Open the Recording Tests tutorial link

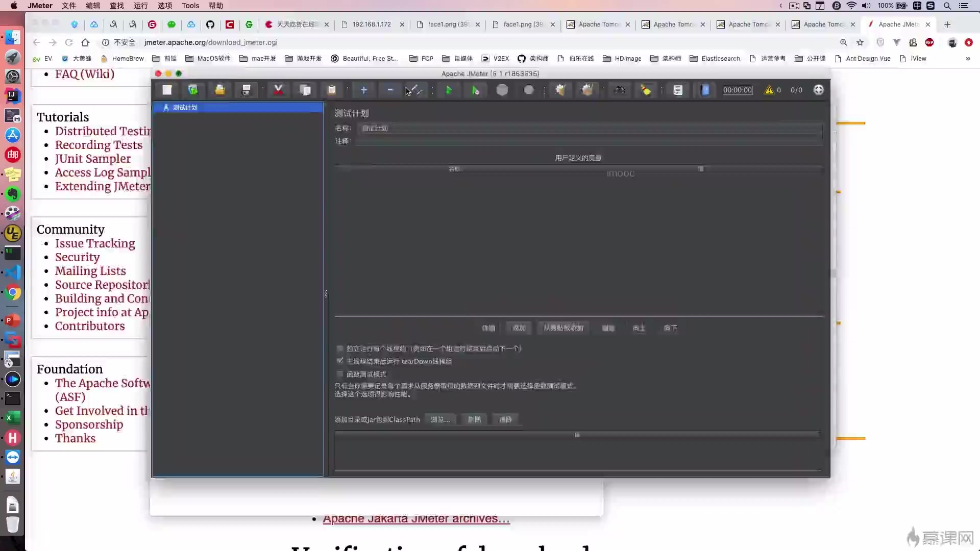coord(99,145)
